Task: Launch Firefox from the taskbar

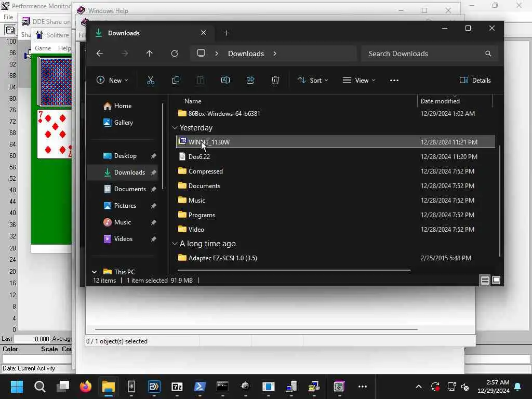Action: pyautogui.click(x=86, y=387)
